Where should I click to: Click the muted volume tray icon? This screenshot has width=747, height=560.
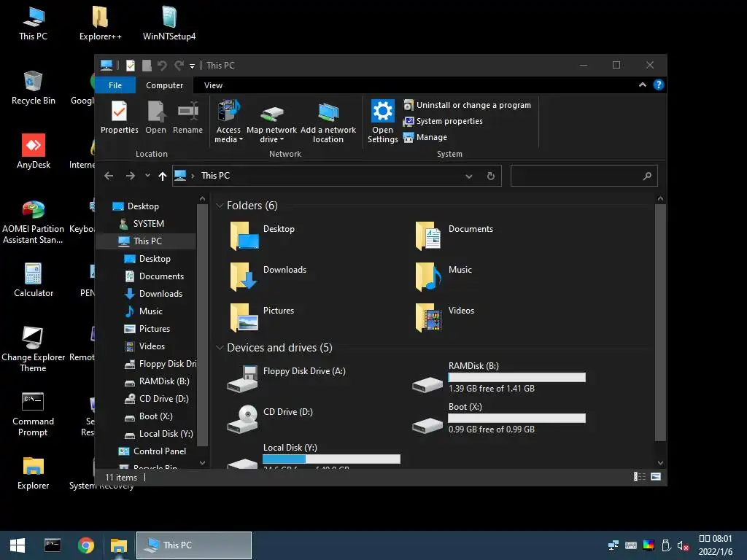tap(683, 545)
